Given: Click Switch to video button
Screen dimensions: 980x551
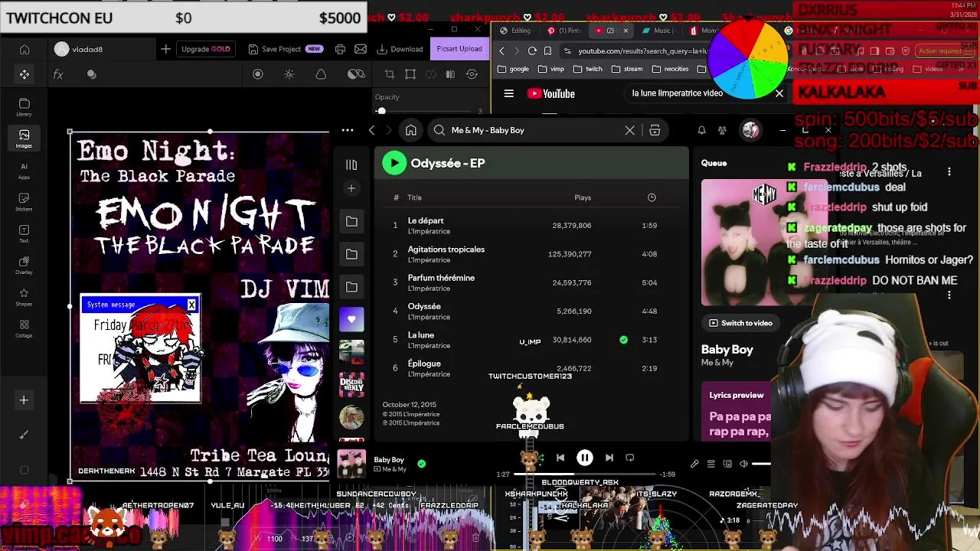Looking at the screenshot, I should tap(740, 323).
